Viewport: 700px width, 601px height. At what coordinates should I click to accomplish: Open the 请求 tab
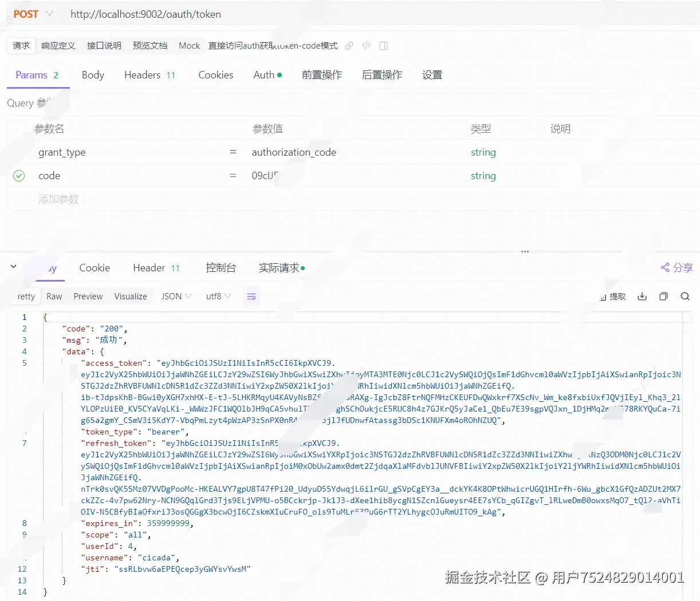pos(21,46)
